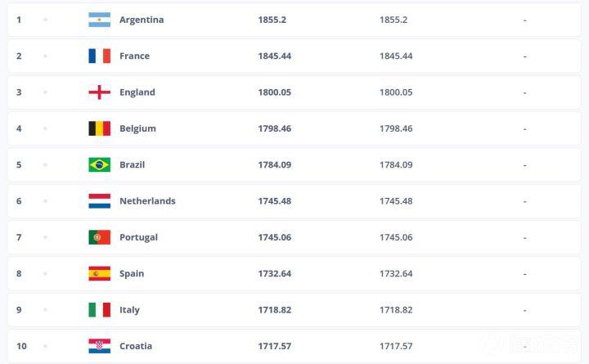Click the Brazil flag icon

coord(99,164)
